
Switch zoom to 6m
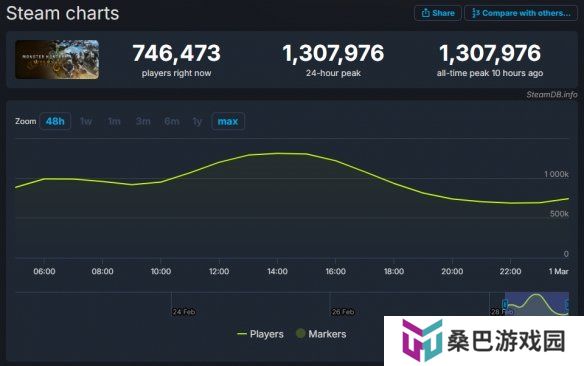172,121
